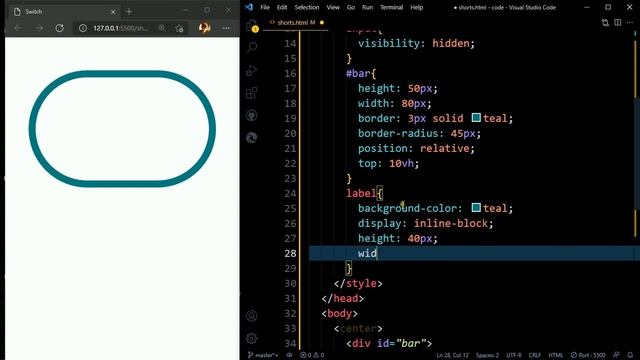Click the site information icon in address bar
Image resolution: width=640 pixels, height=360 pixels.
(x=83, y=28)
